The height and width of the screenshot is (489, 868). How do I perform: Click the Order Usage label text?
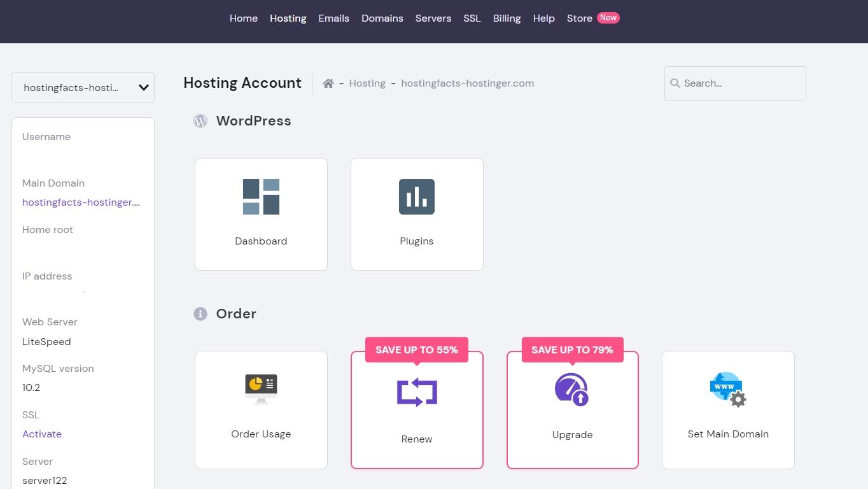click(x=261, y=434)
